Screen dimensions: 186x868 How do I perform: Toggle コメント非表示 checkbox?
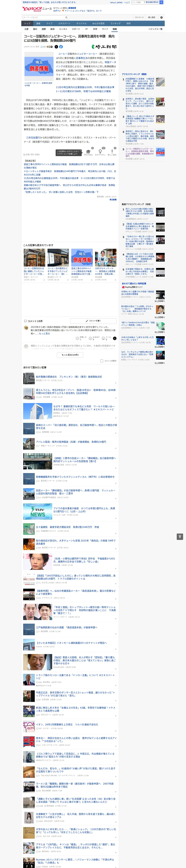[x=102, y=361]
